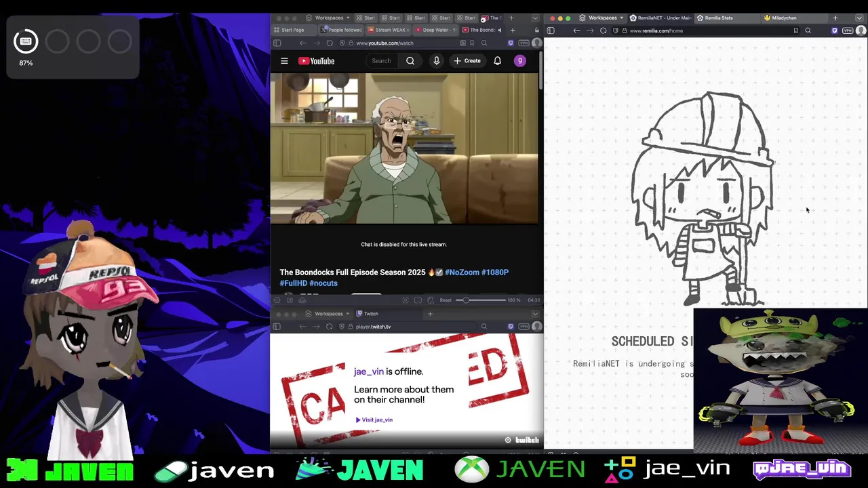Start voice search with the microphone icon
Screen dimensions: 868x488
click(x=437, y=61)
